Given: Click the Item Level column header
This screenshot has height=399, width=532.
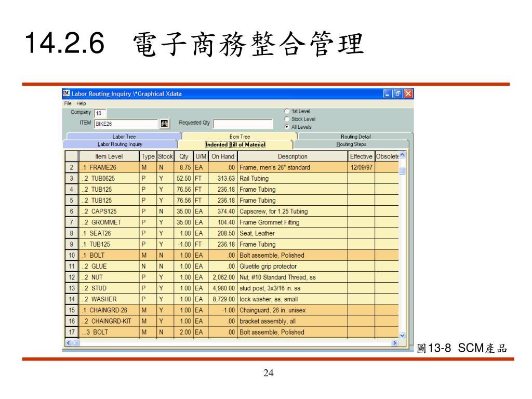Looking at the screenshot, I should 109,156.
